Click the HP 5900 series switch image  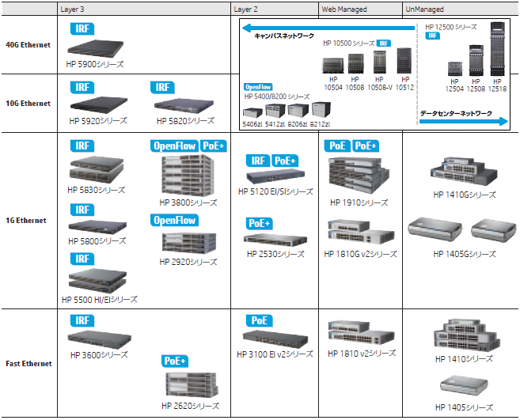96,48
